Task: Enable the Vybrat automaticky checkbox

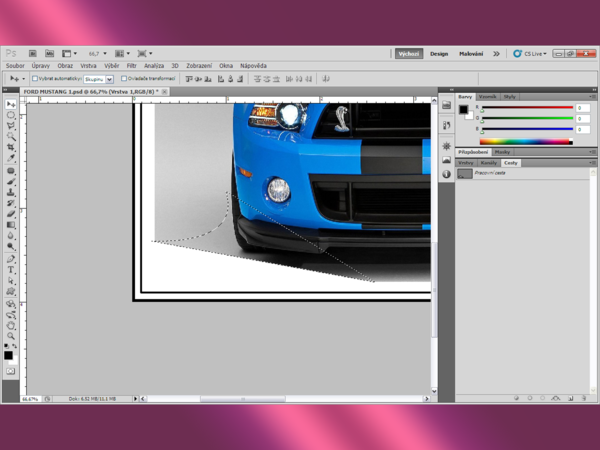Action: (x=35, y=78)
